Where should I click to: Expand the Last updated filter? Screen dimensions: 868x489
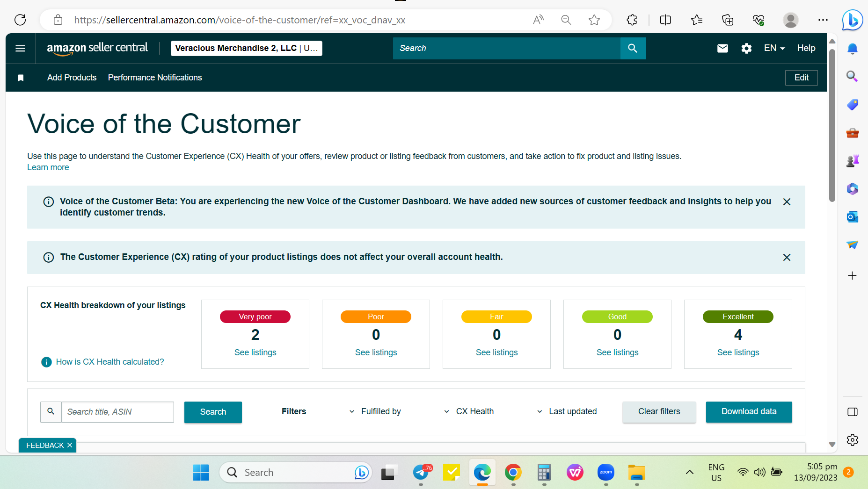pyautogui.click(x=567, y=411)
